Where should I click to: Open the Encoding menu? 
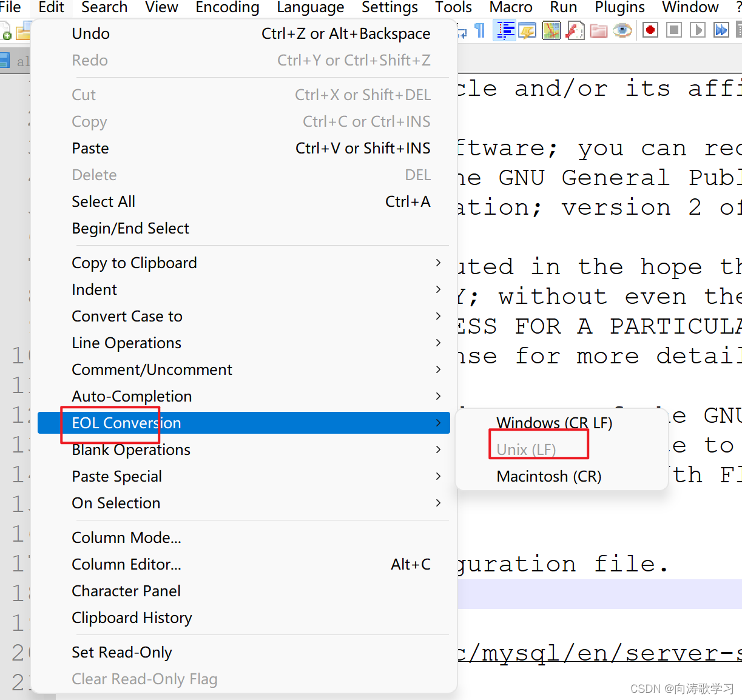coord(228,7)
